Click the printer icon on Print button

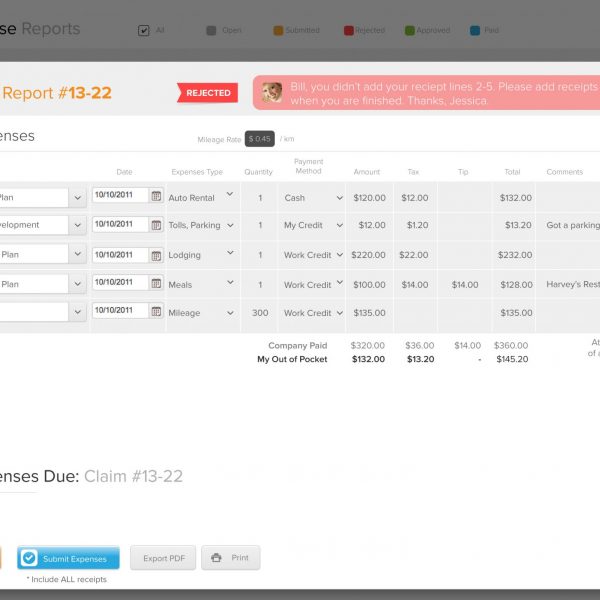pyautogui.click(x=216, y=558)
